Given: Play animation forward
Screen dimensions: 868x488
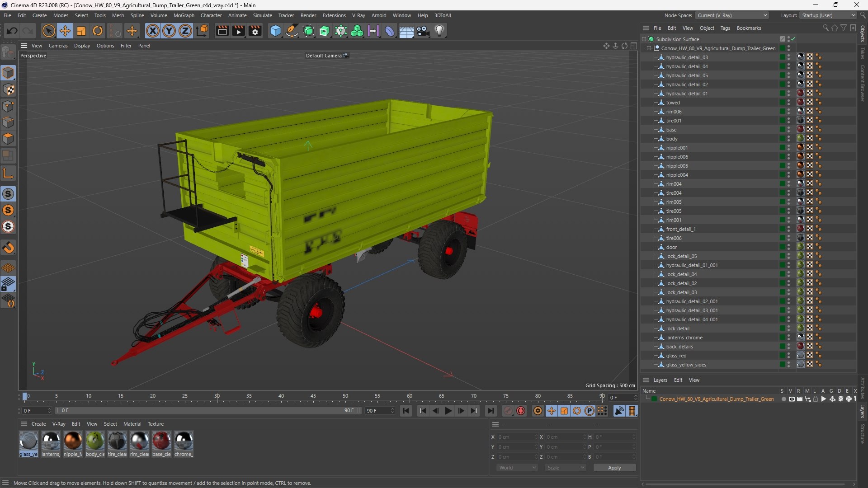Looking at the screenshot, I should coord(448,411).
